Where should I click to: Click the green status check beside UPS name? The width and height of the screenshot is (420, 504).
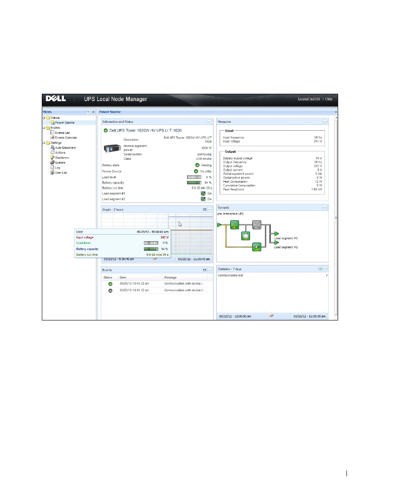click(x=106, y=130)
